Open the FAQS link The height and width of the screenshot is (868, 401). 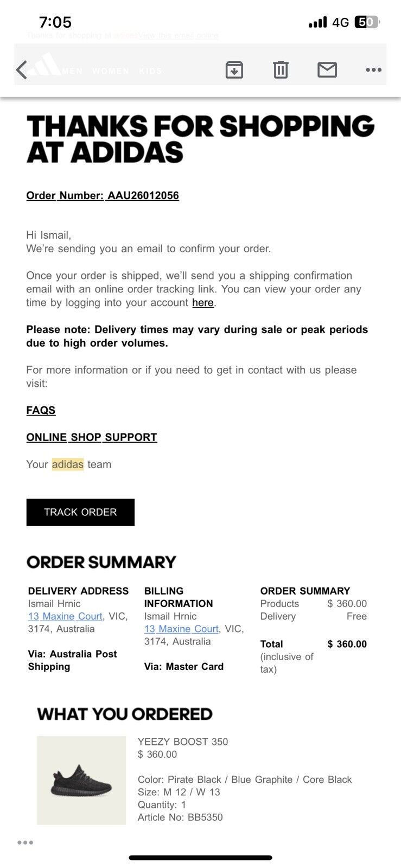click(41, 410)
